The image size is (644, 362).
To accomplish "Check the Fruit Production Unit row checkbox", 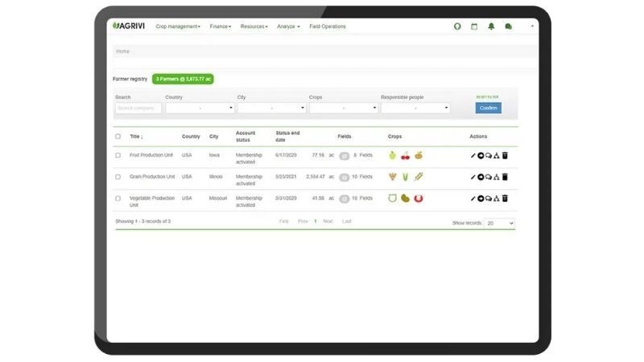I will [118, 155].
